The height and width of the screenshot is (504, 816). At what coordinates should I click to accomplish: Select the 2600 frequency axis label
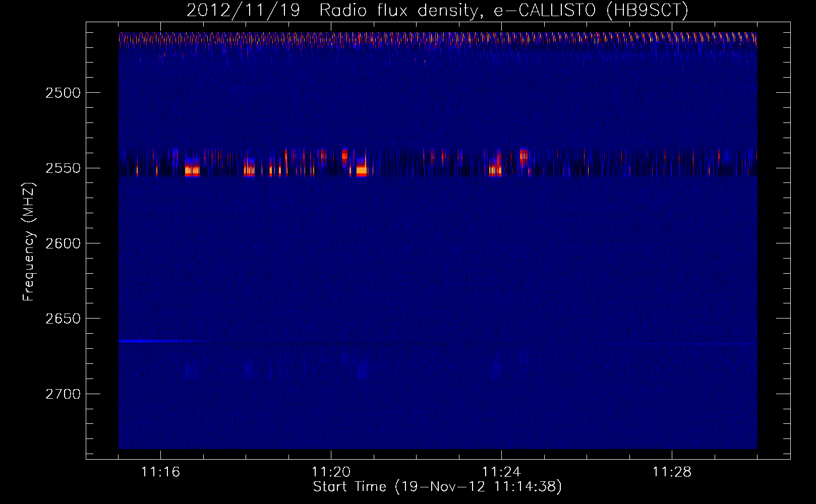[x=63, y=243]
